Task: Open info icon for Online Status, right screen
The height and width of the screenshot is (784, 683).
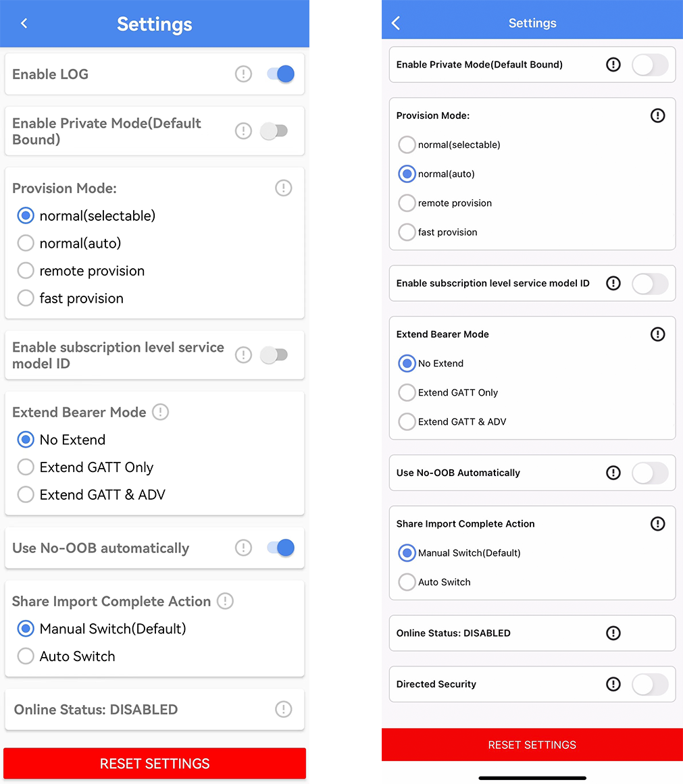Action: click(x=613, y=633)
